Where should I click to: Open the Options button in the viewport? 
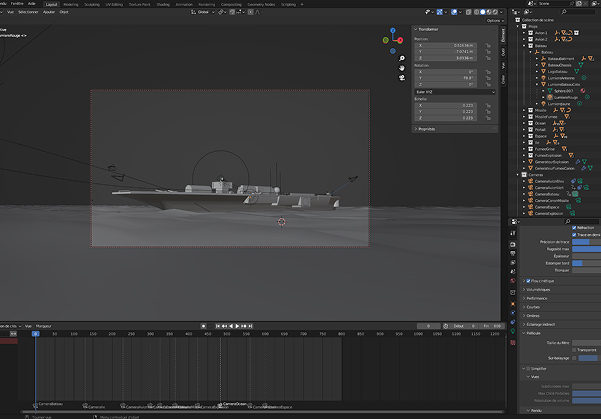point(495,21)
